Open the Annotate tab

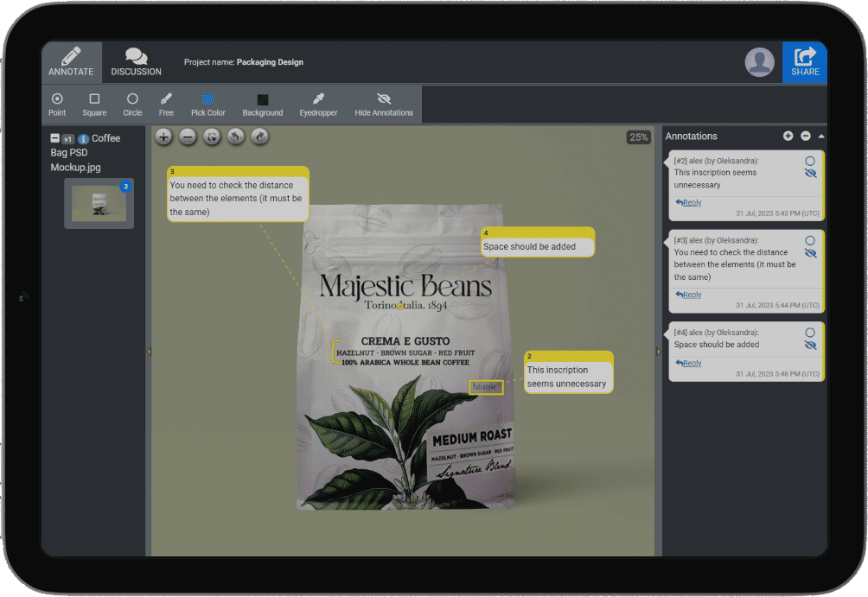click(71, 62)
